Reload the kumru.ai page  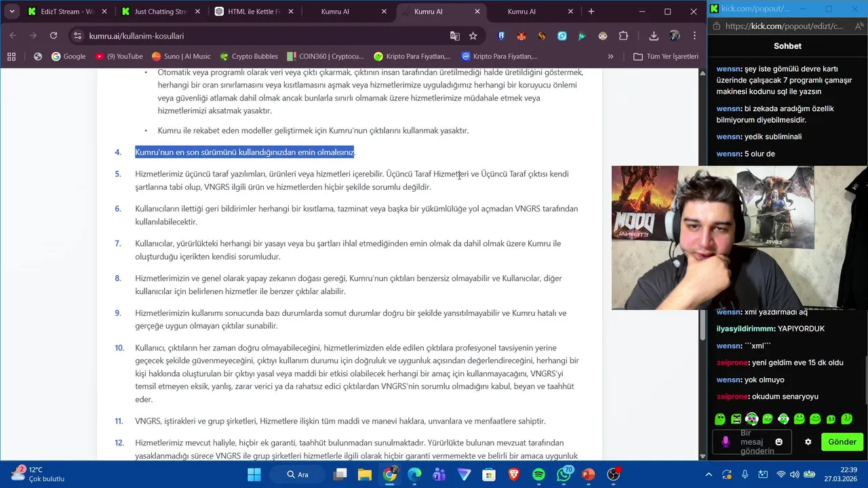click(54, 36)
